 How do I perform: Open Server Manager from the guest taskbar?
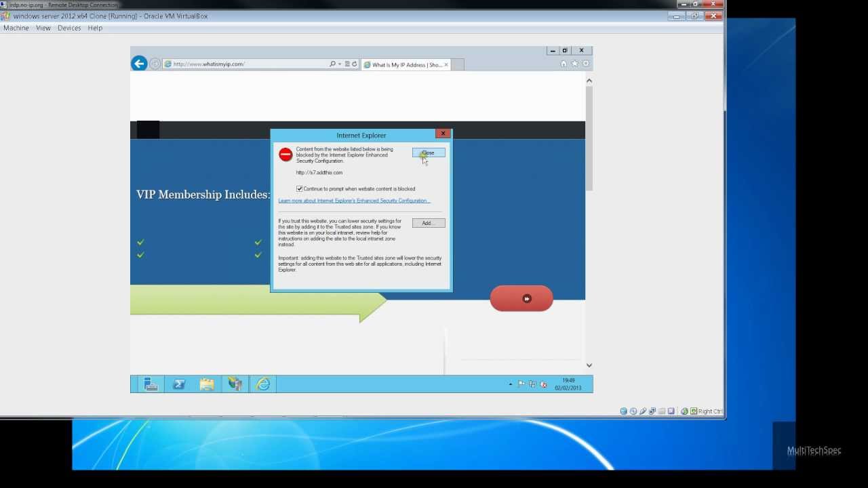tap(151, 384)
